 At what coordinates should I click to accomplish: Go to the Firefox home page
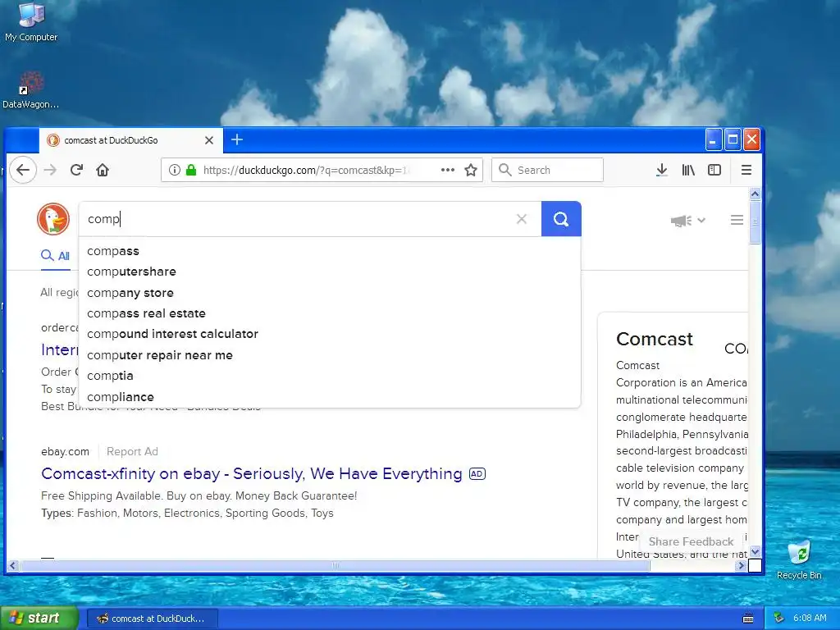point(103,171)
